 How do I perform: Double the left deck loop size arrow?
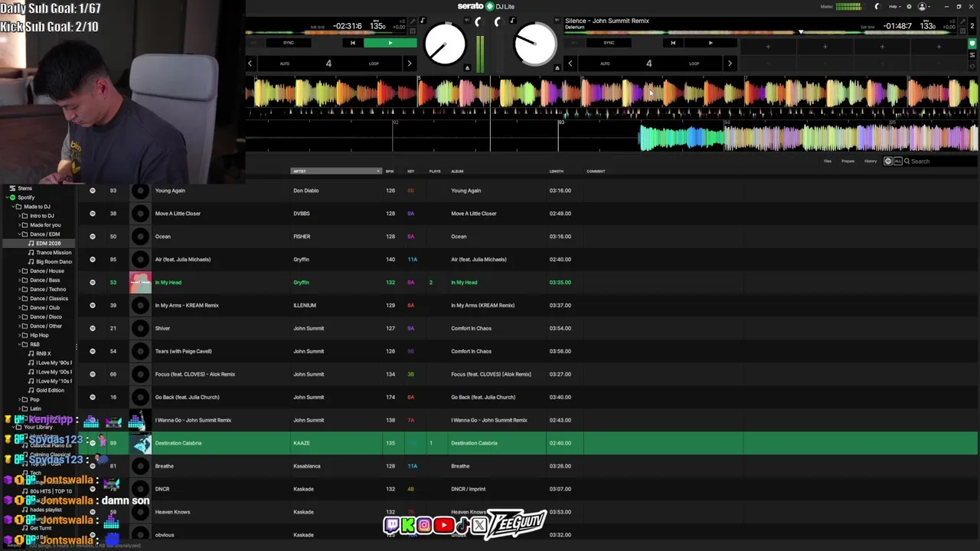point(410,64)
